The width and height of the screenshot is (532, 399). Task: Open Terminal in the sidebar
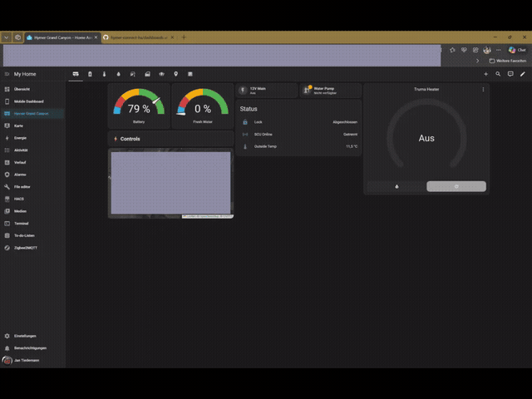click(x=33, y=224)
